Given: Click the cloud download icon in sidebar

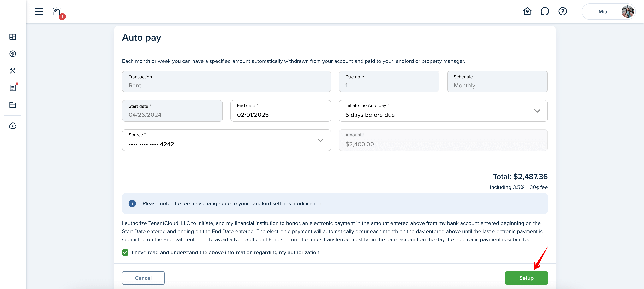Looking at the screenshot, I should coord(13,126).
